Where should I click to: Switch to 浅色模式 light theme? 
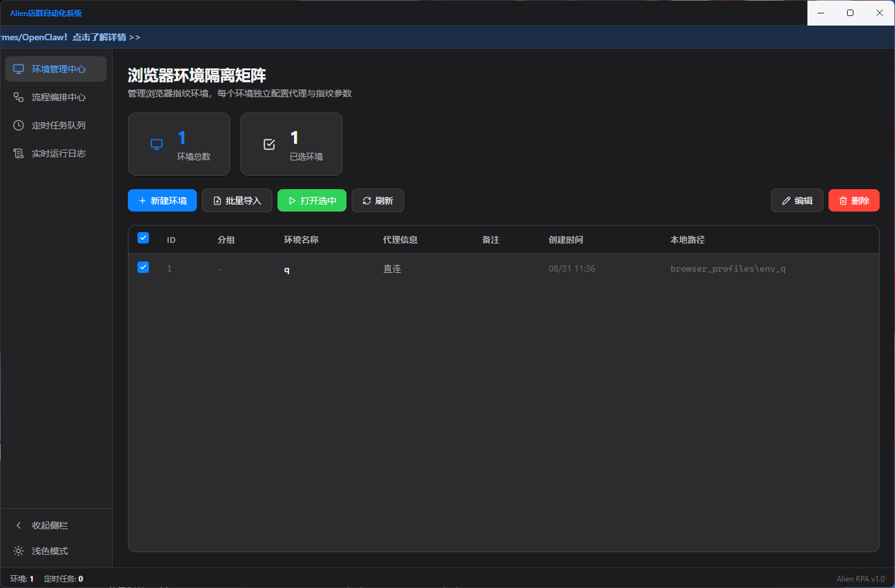56,551
